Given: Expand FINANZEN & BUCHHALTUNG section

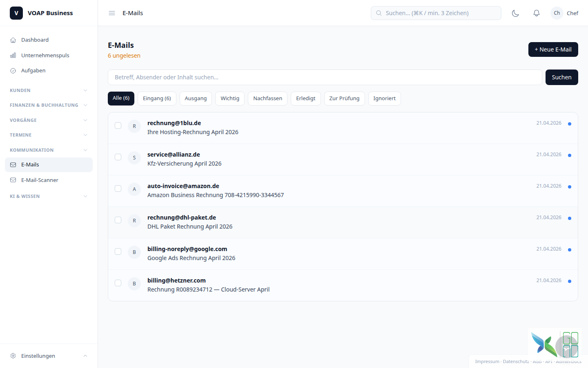Looking at the screenshot, I should tap(49, 105).
